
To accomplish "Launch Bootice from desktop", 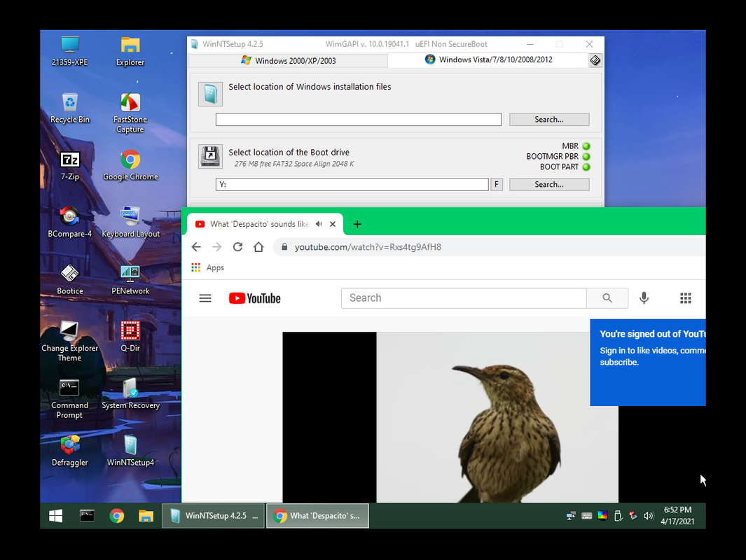I will [70, 279].
